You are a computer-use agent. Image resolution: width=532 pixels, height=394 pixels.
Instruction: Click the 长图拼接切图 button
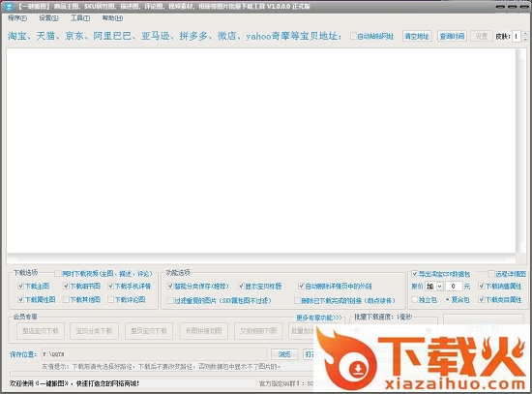[x=203, y=331]
